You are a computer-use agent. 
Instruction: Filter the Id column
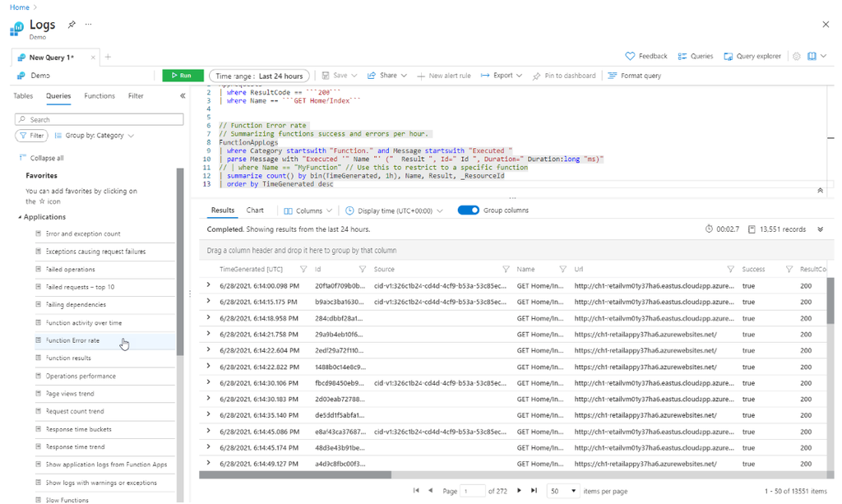pos(363,269)
